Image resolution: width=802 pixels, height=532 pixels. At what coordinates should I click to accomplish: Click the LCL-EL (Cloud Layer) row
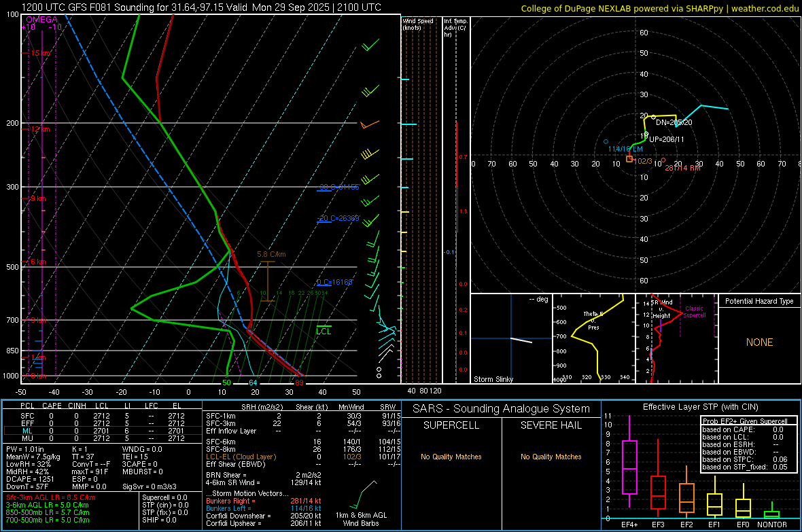[x=303, y=457]
